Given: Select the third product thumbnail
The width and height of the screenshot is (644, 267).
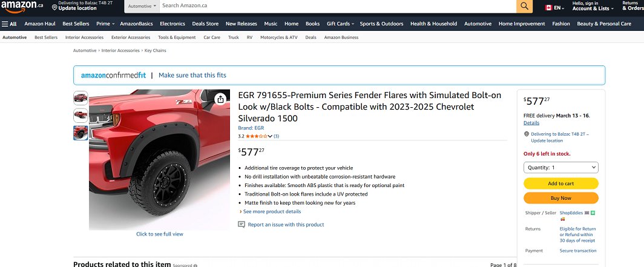Looking at the screenshot, I should click(80, 132).
